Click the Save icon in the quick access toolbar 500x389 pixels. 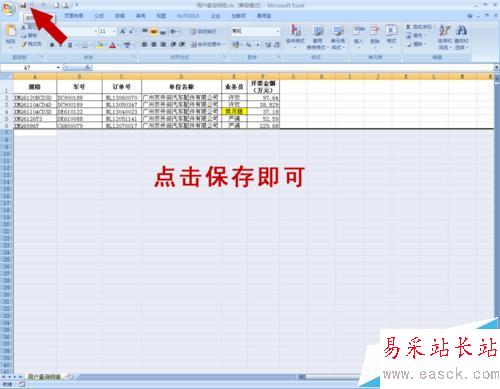coord(23,5)
